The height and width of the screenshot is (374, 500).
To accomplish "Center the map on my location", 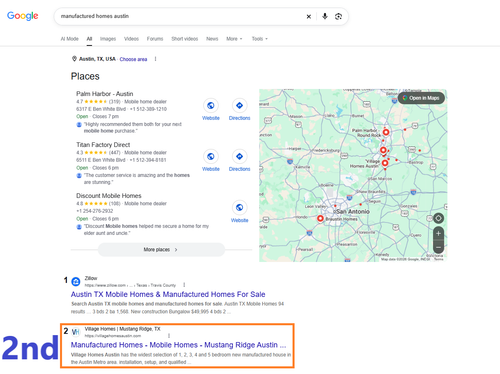I will (x=438, y=218).
